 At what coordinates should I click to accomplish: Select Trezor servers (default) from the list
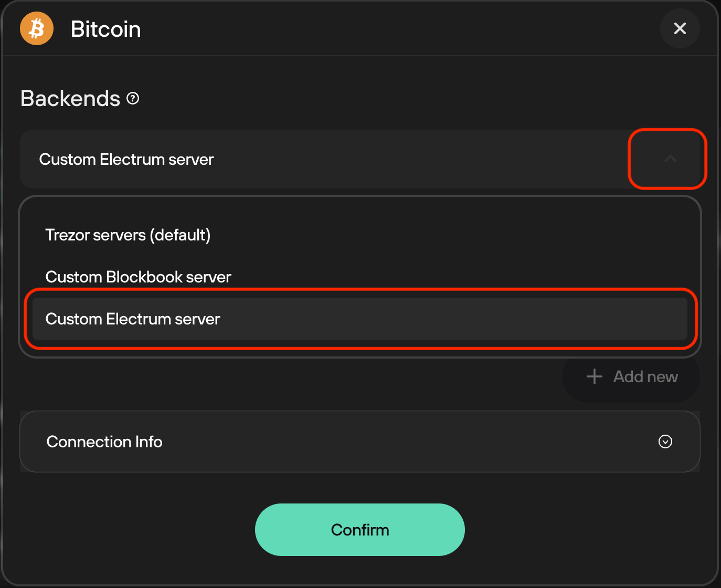click(128, 235)
